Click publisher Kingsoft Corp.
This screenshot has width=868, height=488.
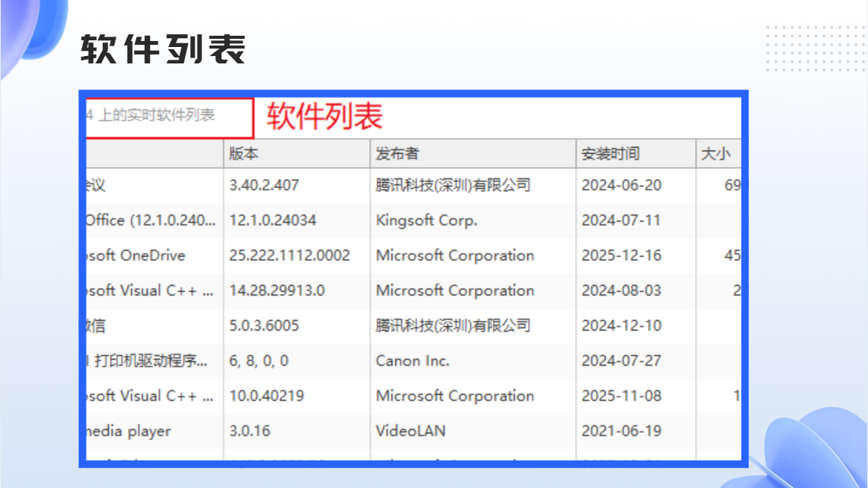(427, 220)
